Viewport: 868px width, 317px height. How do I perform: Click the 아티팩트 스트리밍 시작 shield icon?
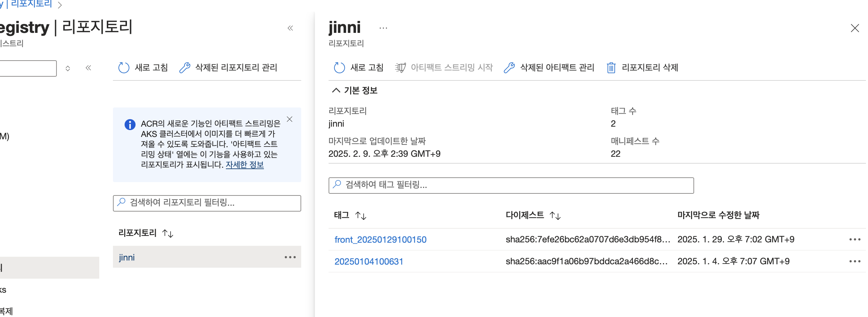[x=400, y=67]
